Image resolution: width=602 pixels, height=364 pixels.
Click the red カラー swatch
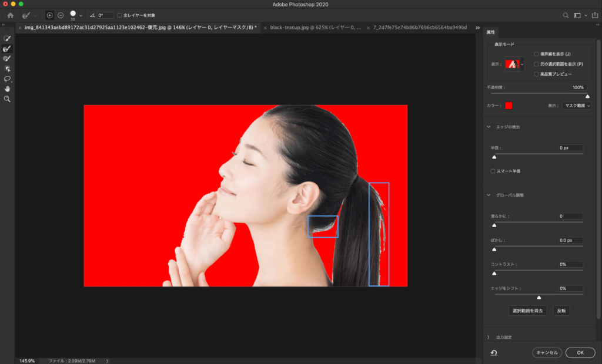tap(509, 106)
